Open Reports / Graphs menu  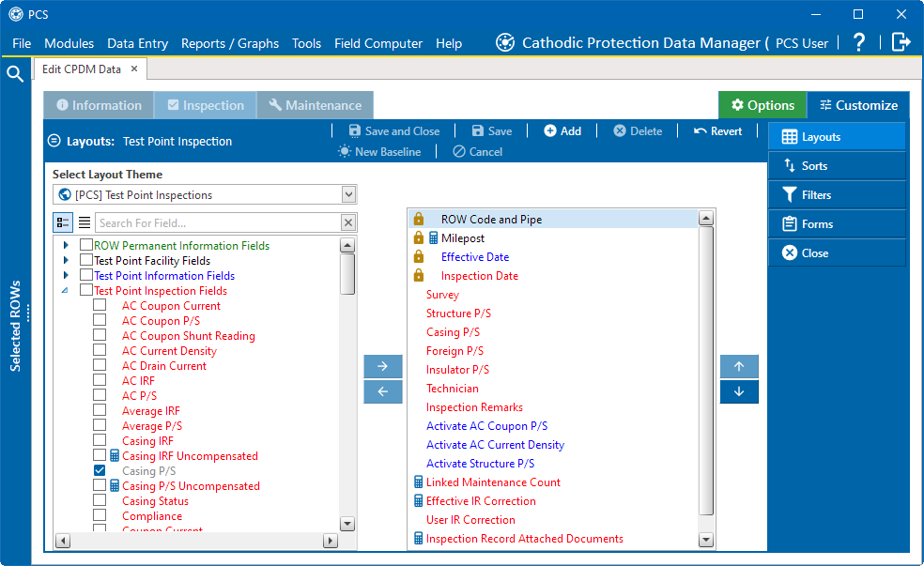click(230, 43)
